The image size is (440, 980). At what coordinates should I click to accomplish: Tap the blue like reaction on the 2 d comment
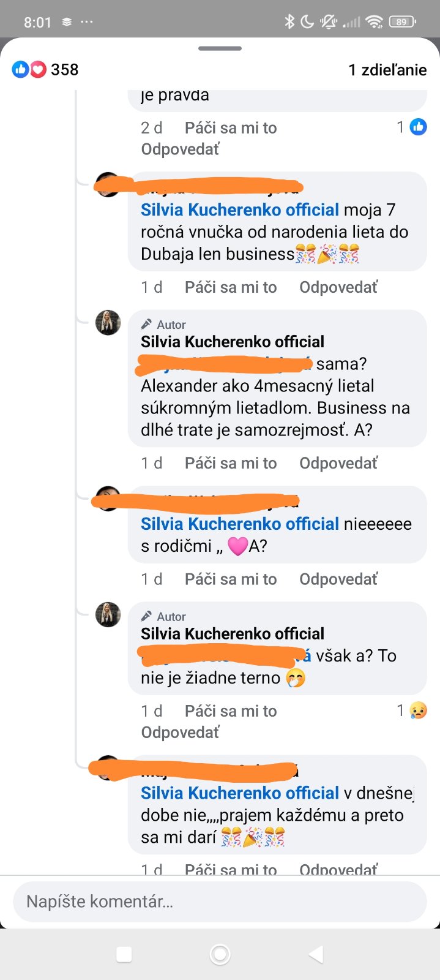coord(419,127)
